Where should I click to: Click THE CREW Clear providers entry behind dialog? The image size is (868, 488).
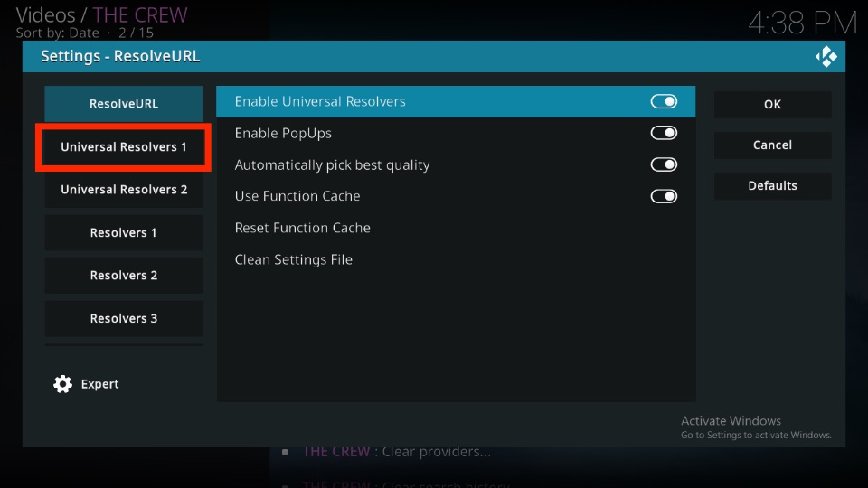point(396,452)
